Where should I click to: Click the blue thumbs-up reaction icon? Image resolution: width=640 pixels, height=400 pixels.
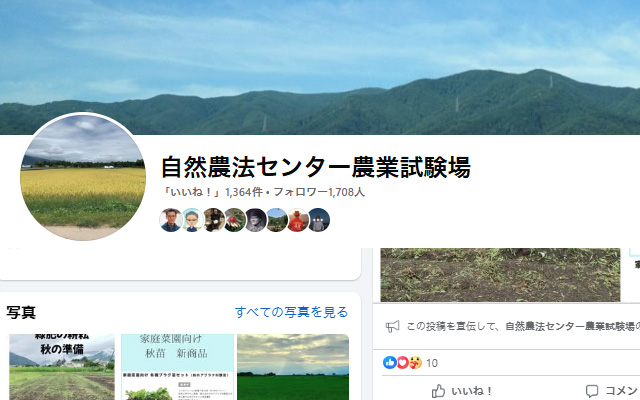(390, 362)
